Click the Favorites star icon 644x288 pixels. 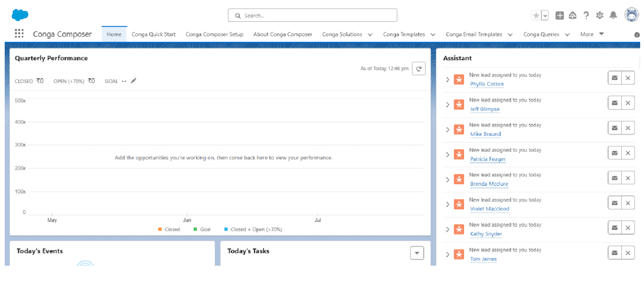pyautogui.click(x=536, y=16)
